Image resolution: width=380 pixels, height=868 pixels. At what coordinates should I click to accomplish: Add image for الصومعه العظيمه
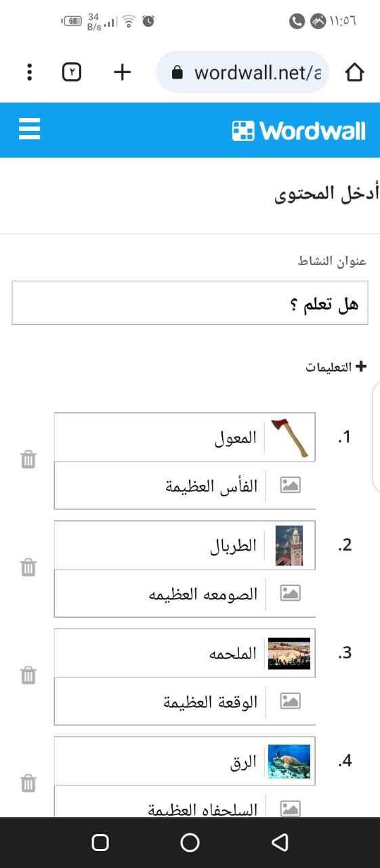[291, 593]
